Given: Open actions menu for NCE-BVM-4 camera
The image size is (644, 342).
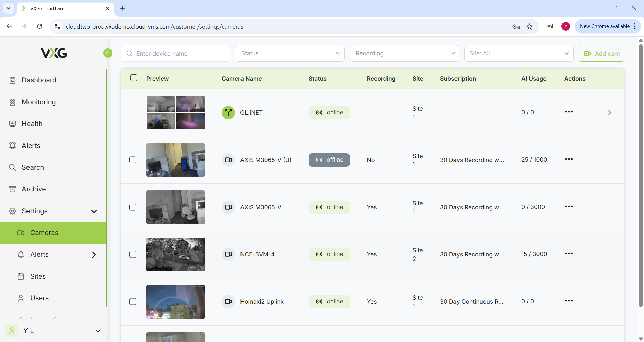Looking at the screenshot, I should pos(569,254).
